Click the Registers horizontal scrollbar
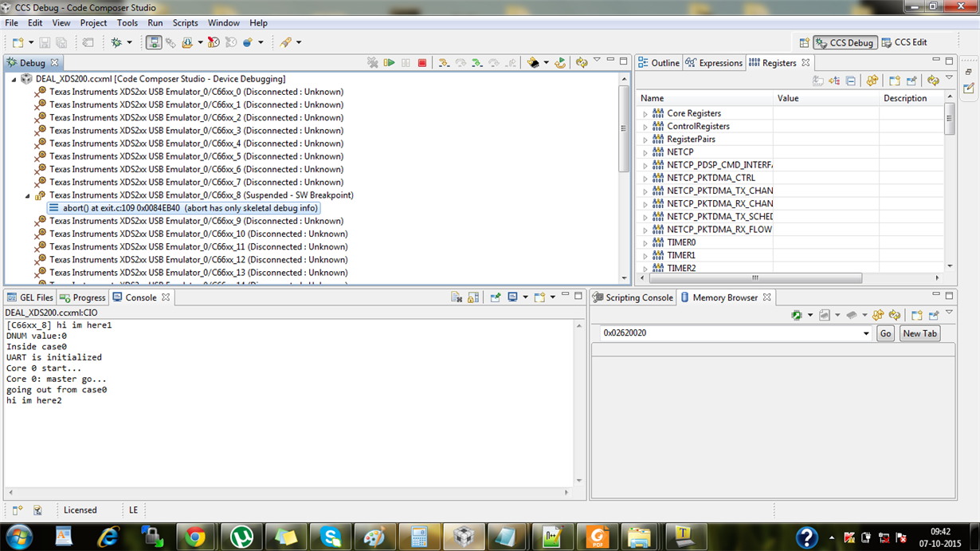Screen dimensions: 980x551 [755, 278]
